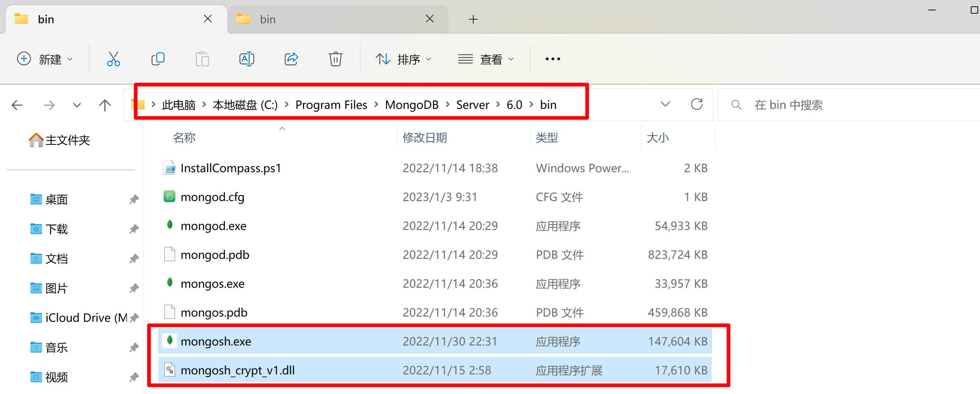Click the Rename icon in toolbar
Image resolution: width=980 pixels, height=394 pixels.
[x=246, y=59]
